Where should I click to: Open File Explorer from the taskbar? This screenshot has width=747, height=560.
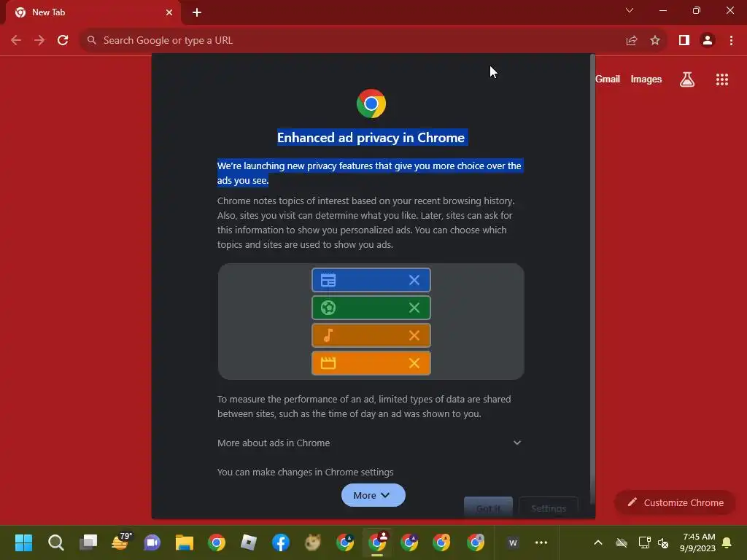tap(185, 542)
